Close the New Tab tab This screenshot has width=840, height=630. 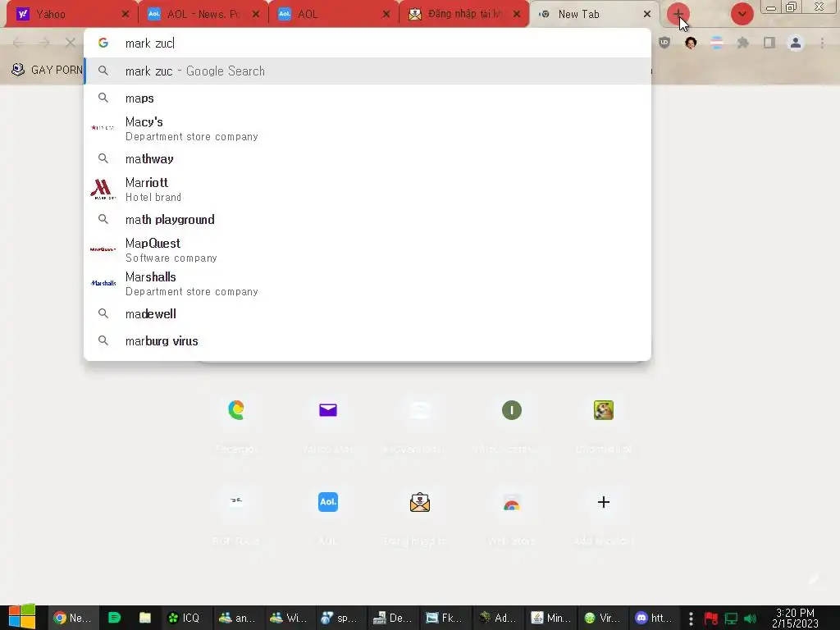click(647, 15)
